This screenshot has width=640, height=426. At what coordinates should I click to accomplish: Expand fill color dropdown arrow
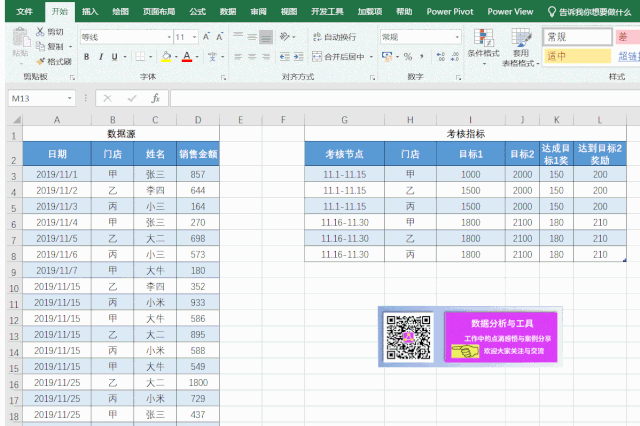click(x=176, y=57)
